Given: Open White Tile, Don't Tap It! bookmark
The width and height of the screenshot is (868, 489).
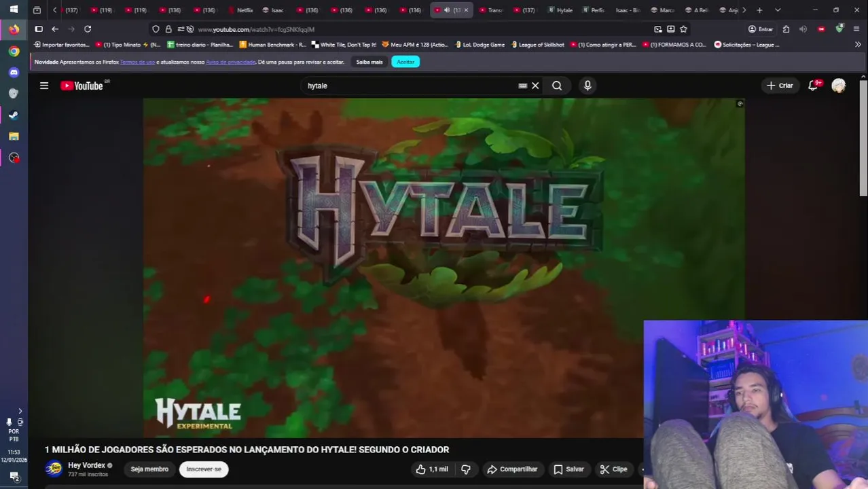Looking at the screenshot, I should click(344, 45).
